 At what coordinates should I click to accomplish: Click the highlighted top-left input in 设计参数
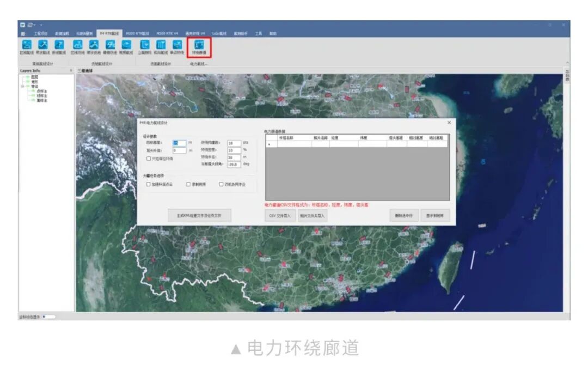(179, 143)
